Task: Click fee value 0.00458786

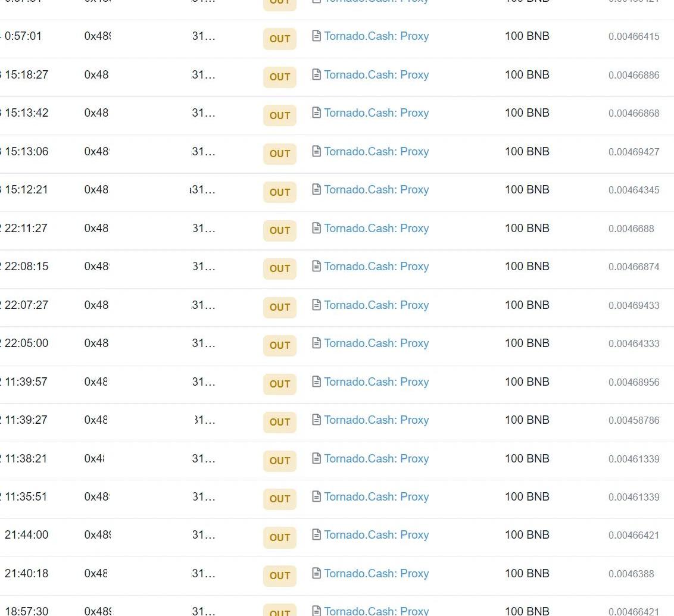Action: (x=634, y=420)
